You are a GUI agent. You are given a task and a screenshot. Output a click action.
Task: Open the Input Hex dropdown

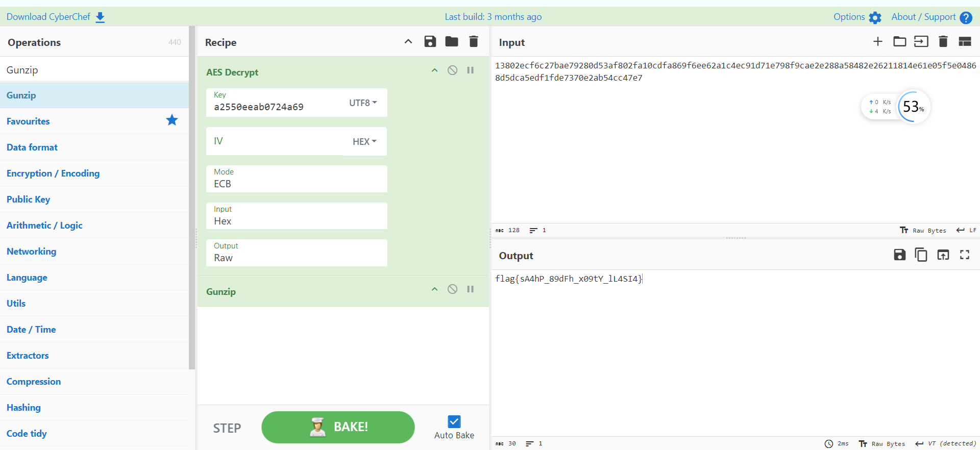point(297,216)
